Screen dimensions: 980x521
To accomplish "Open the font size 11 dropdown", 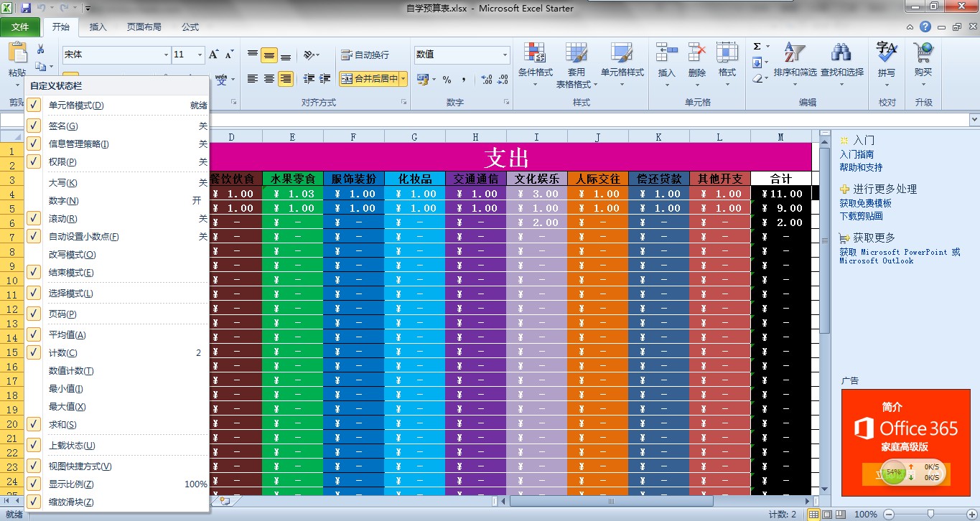I will click(200, 55).
